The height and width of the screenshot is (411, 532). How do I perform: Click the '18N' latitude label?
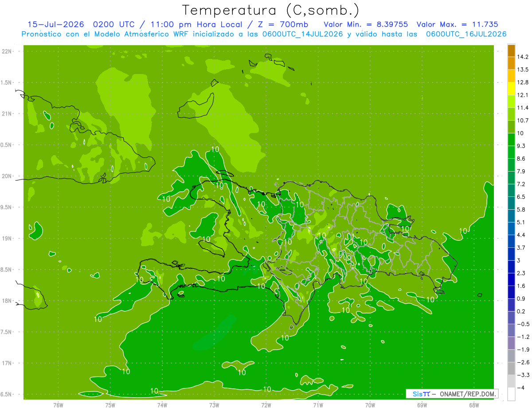pyautogui.click(x=7, y=301)
